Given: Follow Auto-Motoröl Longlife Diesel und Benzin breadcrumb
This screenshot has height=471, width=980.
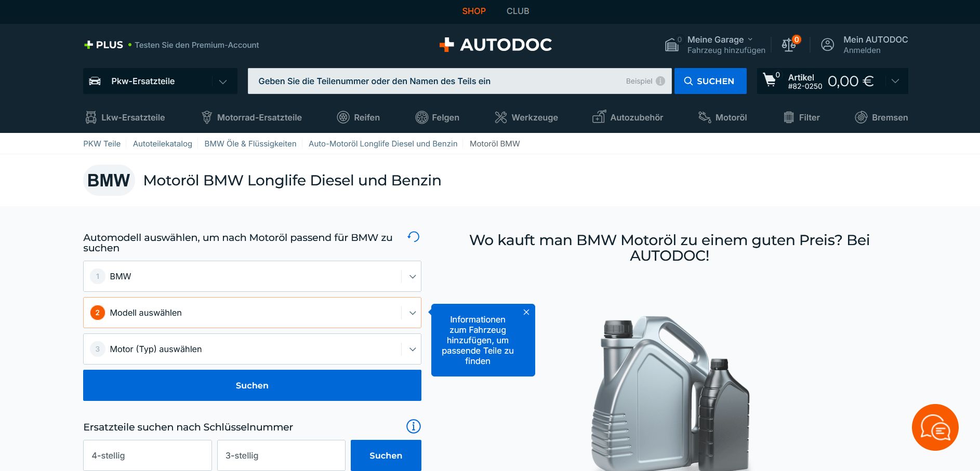Looking at the screenshot, I should 383,144.
